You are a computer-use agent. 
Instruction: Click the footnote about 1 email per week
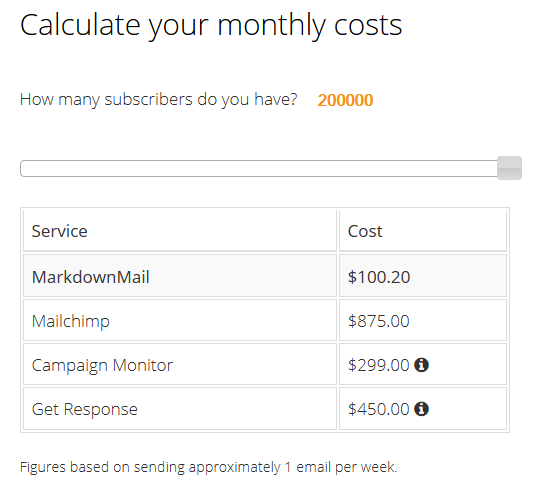(208, 467)
